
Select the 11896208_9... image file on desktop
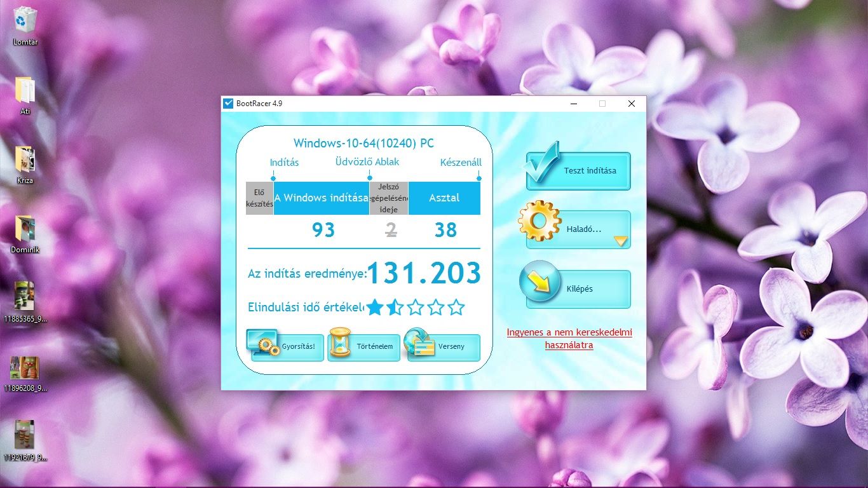click(25, 374)
